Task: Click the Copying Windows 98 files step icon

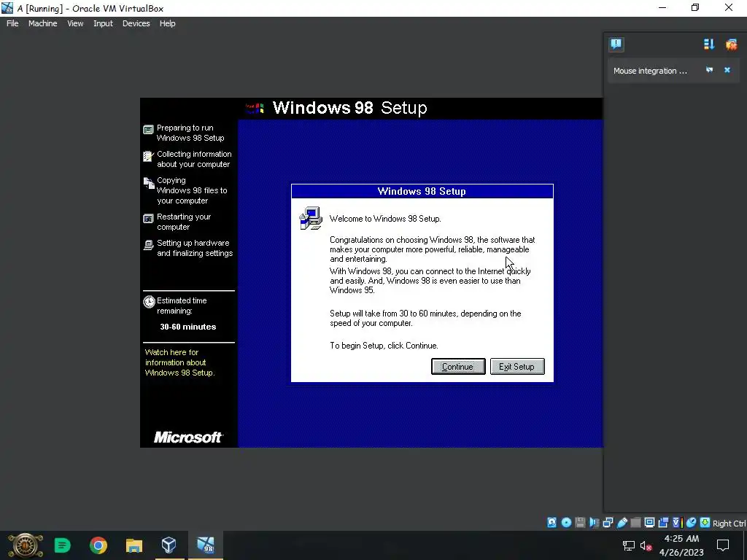Action: [x=149, y=183]
